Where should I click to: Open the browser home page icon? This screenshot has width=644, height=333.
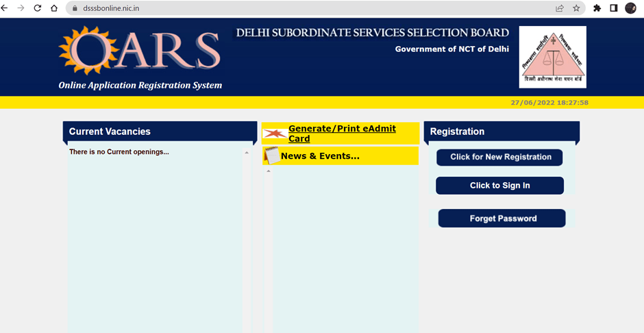54,8
